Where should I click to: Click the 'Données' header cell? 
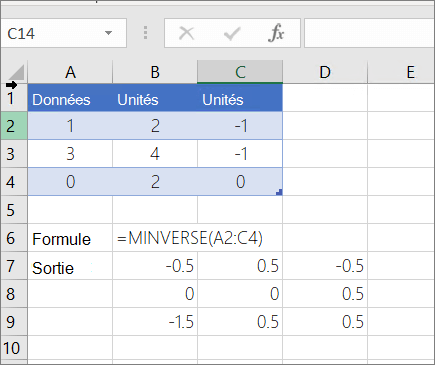pos(70,98)
